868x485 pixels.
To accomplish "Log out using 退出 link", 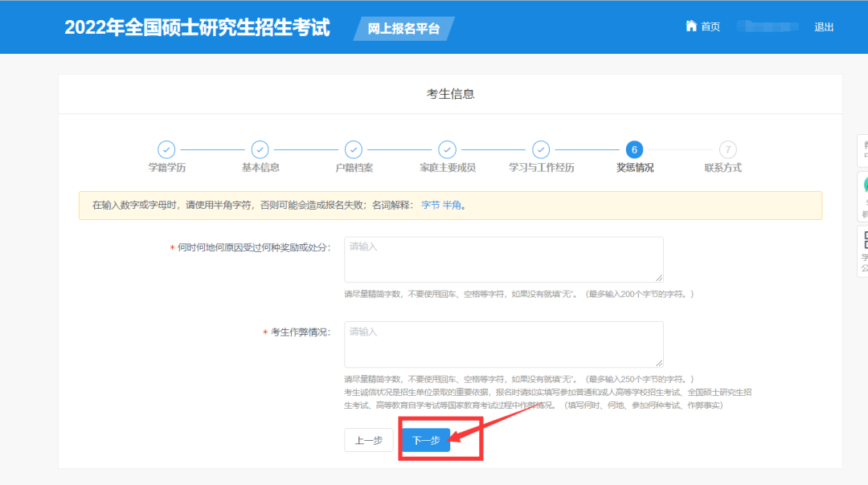I will pyautogui.click(x=824, y=26).
